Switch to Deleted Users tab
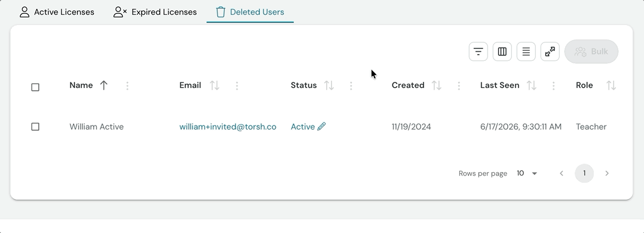This screenshot has width=644, height=233. (250, 12)
